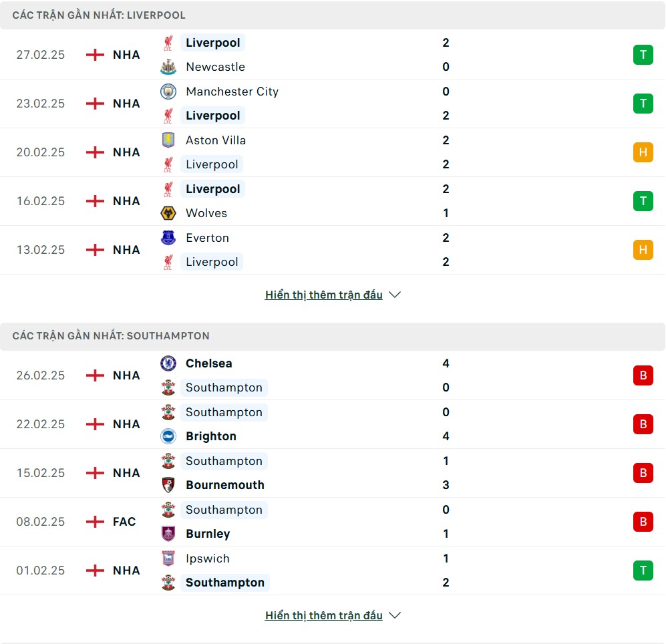Click the Wolves club crest icon
Screen dimensions: 666x644
point(168,213)
